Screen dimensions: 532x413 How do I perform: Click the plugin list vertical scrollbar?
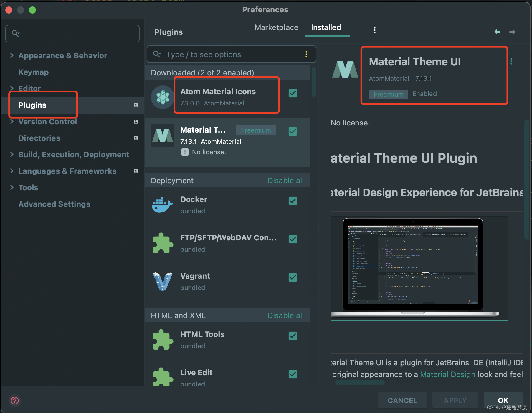coord(314,82)
